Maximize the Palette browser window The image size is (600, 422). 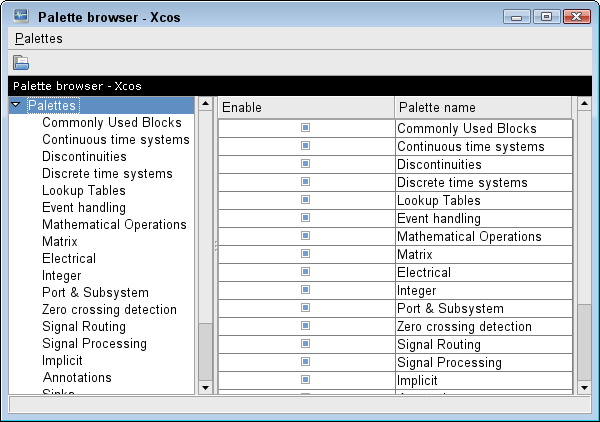click(x=546, y=16)
